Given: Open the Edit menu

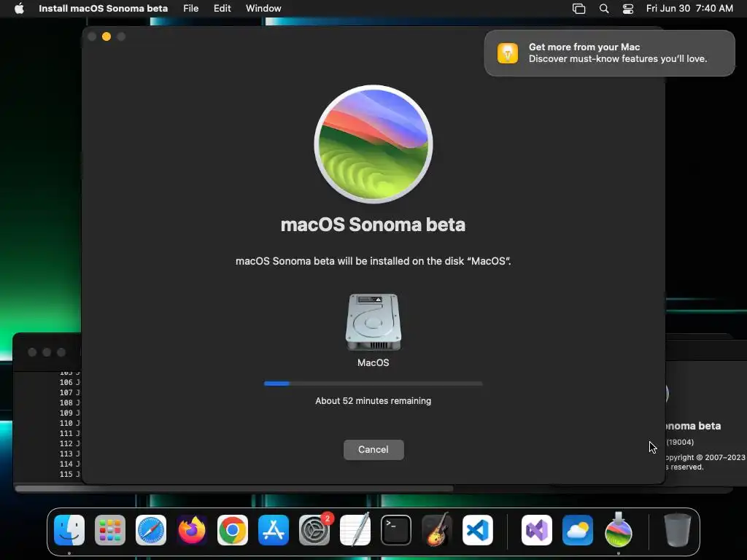Looking at the screenshot, I should coord(222,9).
